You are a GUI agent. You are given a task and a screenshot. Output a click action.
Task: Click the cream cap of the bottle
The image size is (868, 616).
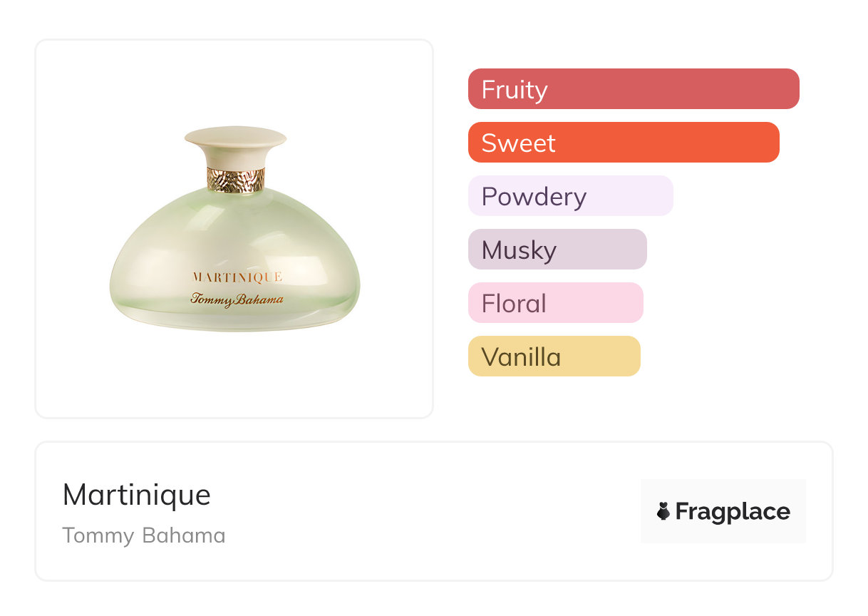235,145
